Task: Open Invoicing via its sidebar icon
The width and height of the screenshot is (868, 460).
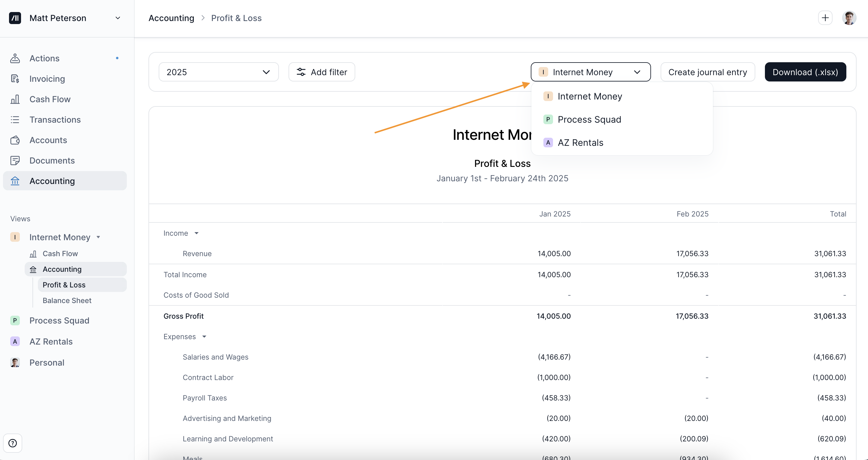Action: (x=15, y=79)
